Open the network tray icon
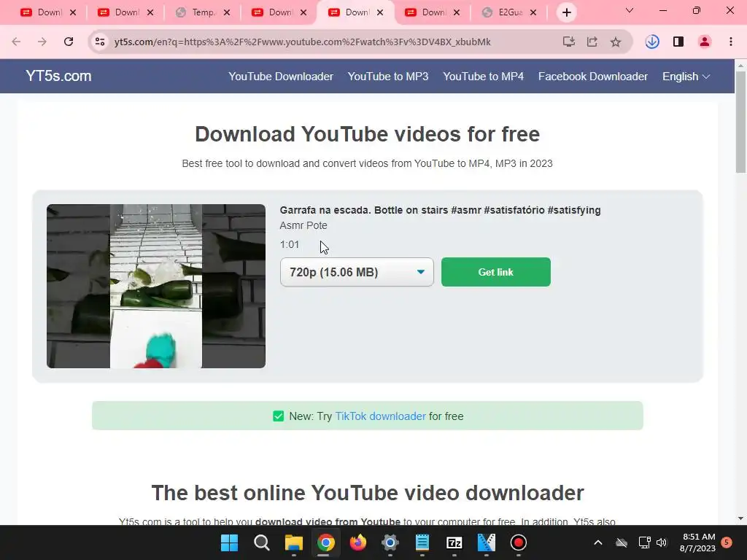The image size is (747, 560). [x=645, y=542]
